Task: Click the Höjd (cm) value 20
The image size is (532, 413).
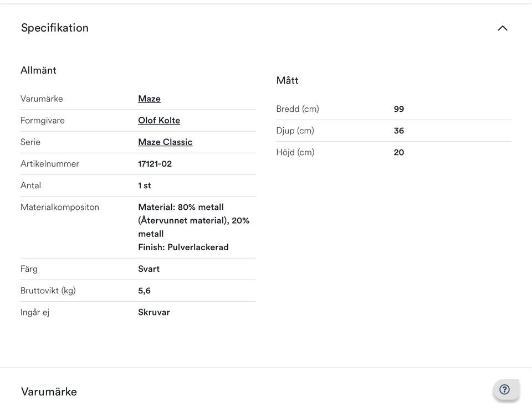Action: 399,152
